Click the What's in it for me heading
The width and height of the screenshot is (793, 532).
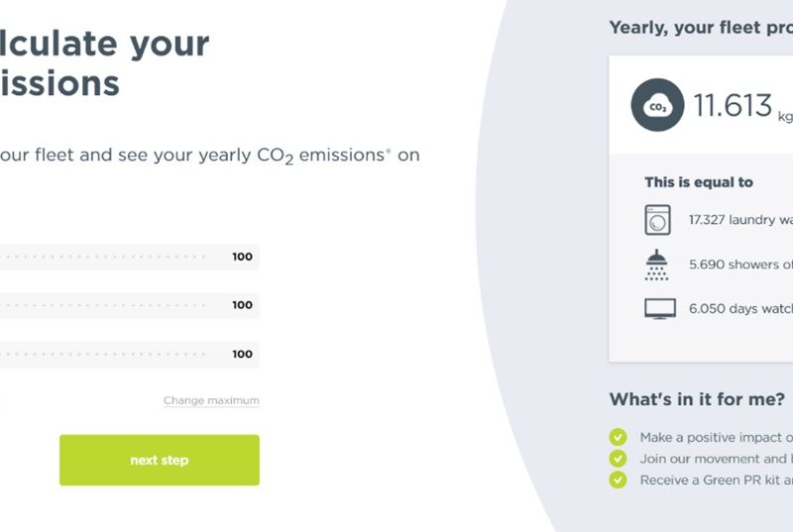(x=697, y=399)
